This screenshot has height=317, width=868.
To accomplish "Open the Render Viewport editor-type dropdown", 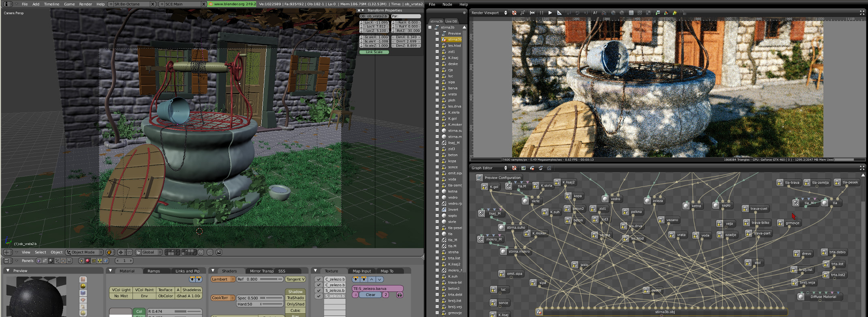I will click(489, 13).
